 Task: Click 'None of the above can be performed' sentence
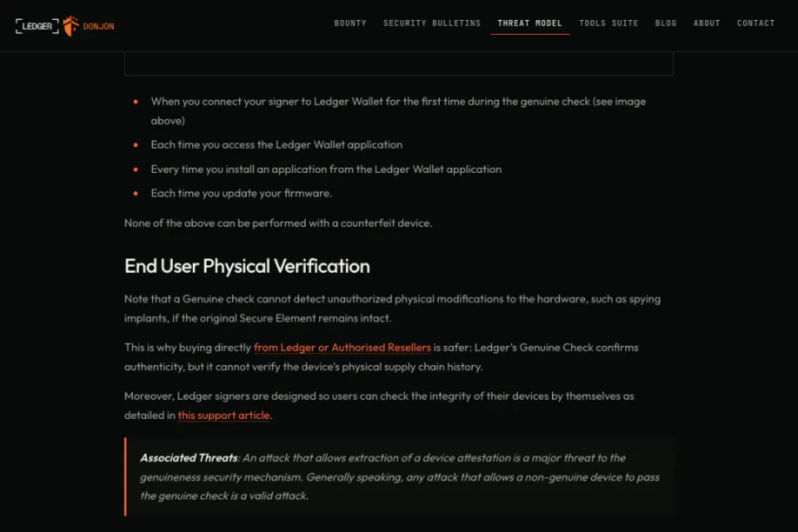pos(278,224)
